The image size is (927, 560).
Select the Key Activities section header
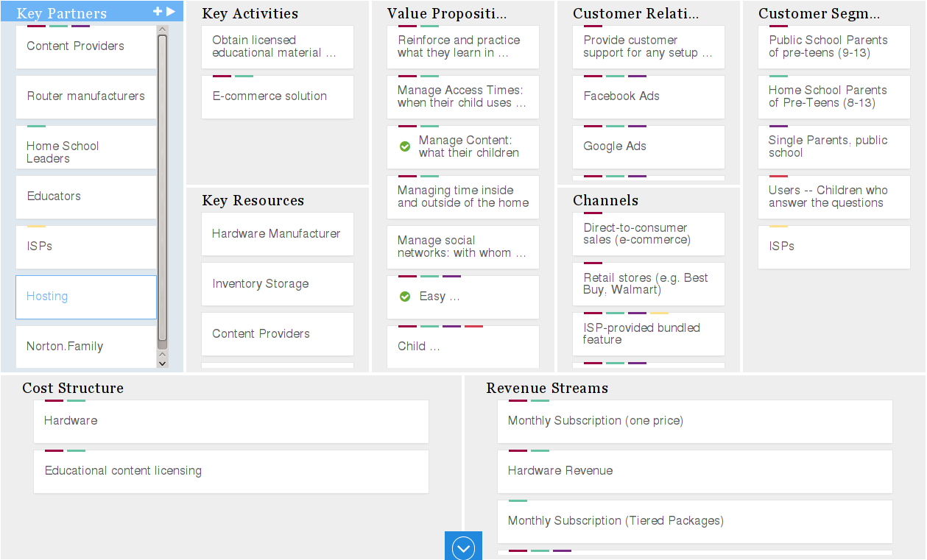(250, 14)
